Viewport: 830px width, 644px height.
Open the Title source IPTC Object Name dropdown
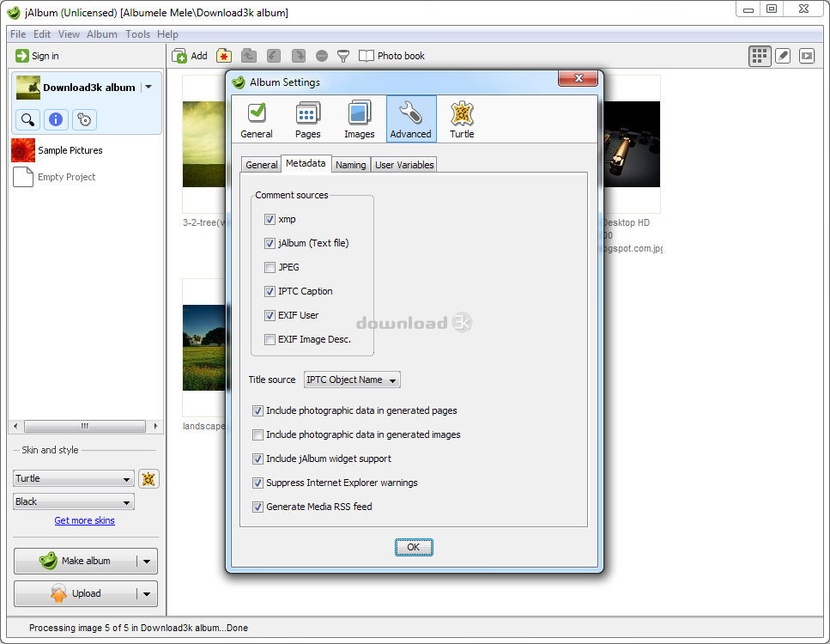click(x=352, y=380)
